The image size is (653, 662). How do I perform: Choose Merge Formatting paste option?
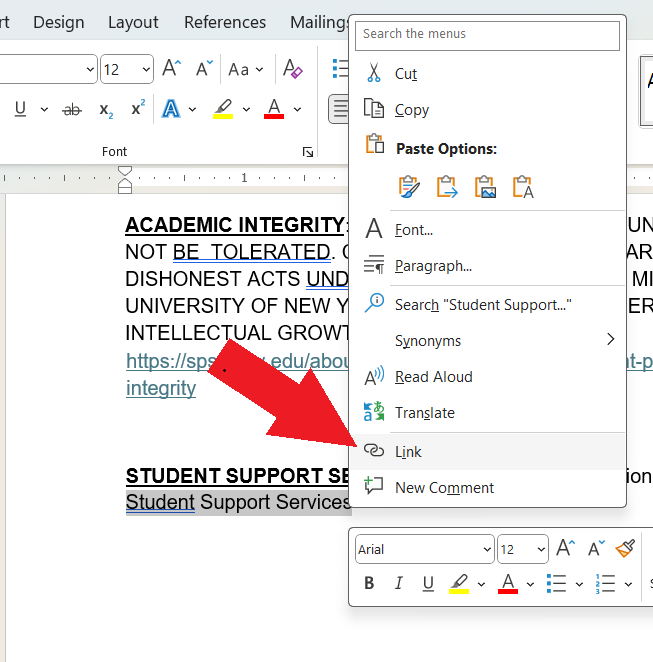pyautogui.click(x=447, y=187)
